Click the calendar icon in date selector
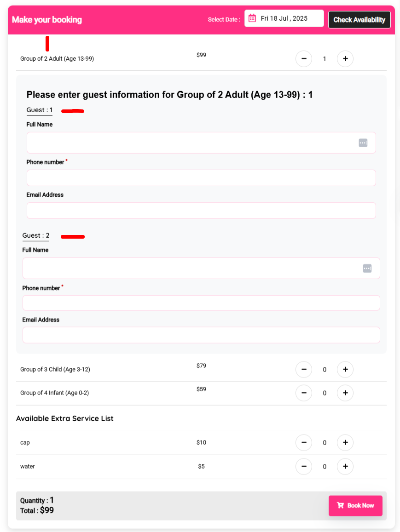This screenshot has width=400, height=532. 252,18
